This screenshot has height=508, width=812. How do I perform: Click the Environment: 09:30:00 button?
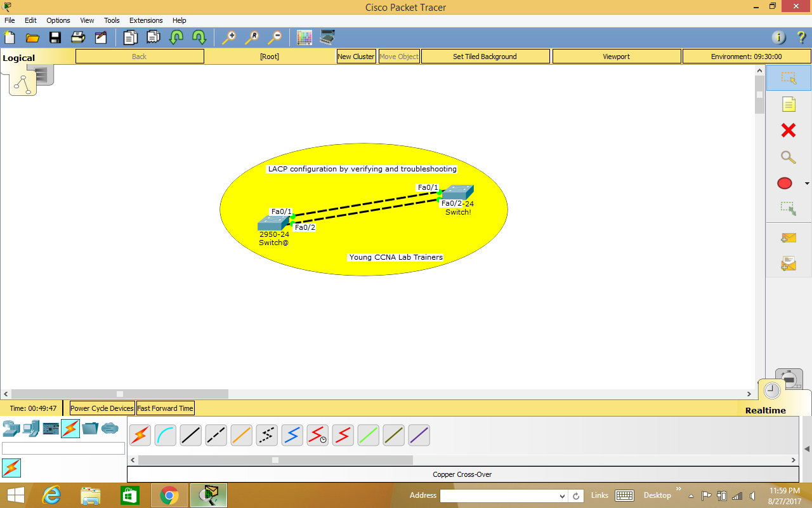tap(747, 57)
